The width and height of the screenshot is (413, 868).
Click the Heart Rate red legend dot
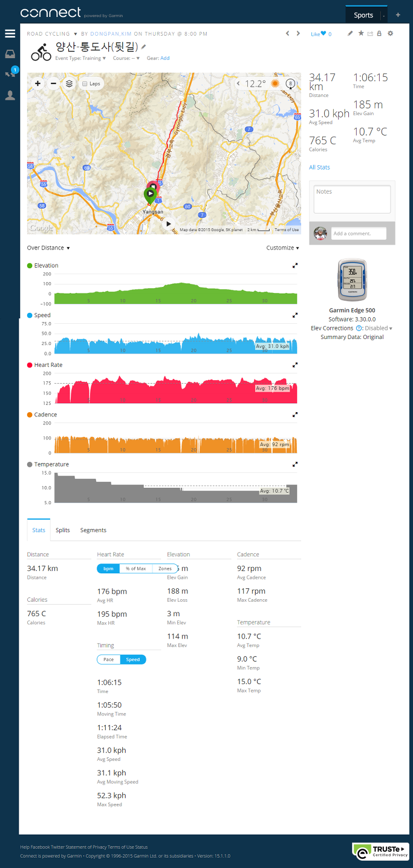30,364
